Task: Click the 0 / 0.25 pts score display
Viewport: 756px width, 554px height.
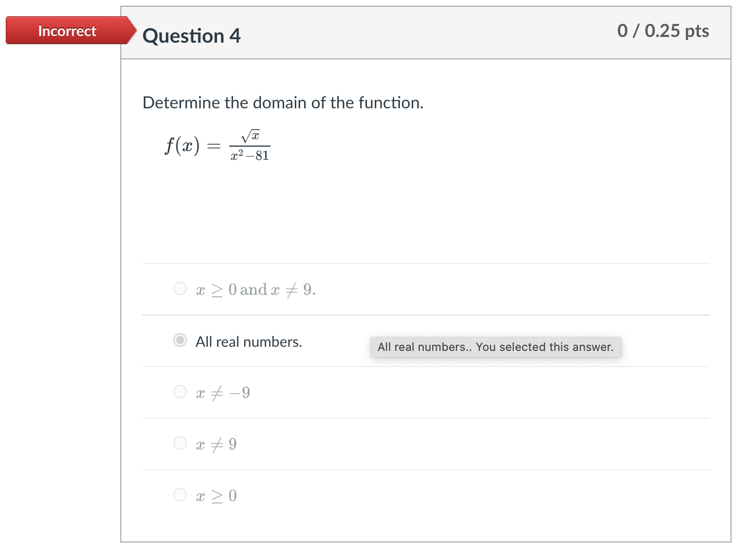Action: click(x=663, y=31)
